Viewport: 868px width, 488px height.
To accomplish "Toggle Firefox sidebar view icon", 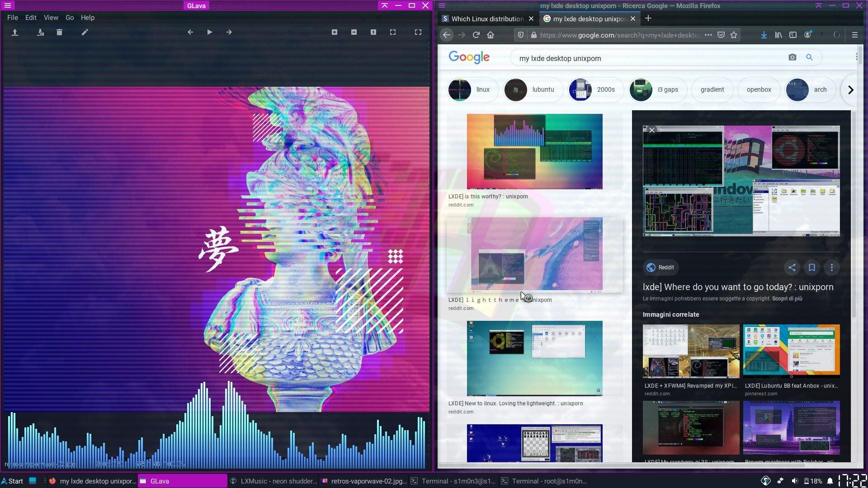I will pyautogui.click(x=793, y=35).
